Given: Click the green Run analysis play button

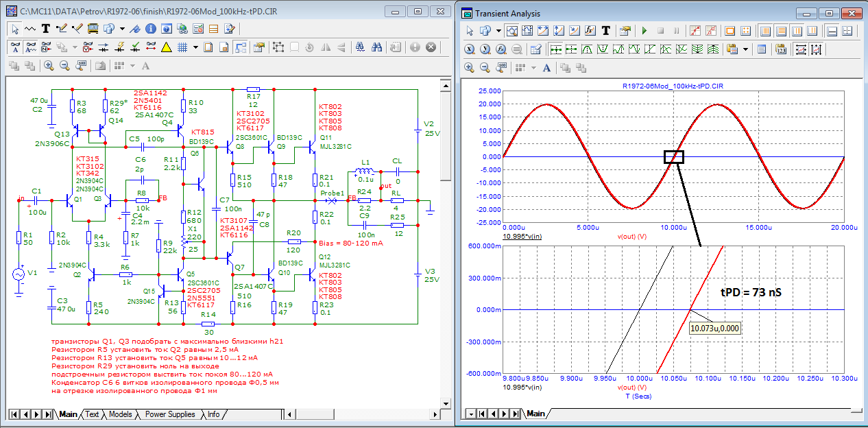Looking at the screenshot, I should pyautogui.click(x=644, y=31).
